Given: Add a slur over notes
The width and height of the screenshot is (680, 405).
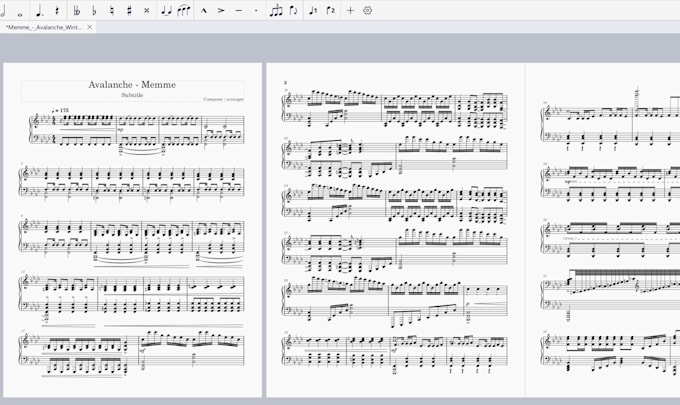Looking at the screenshot, I should (x=184, y=11).
